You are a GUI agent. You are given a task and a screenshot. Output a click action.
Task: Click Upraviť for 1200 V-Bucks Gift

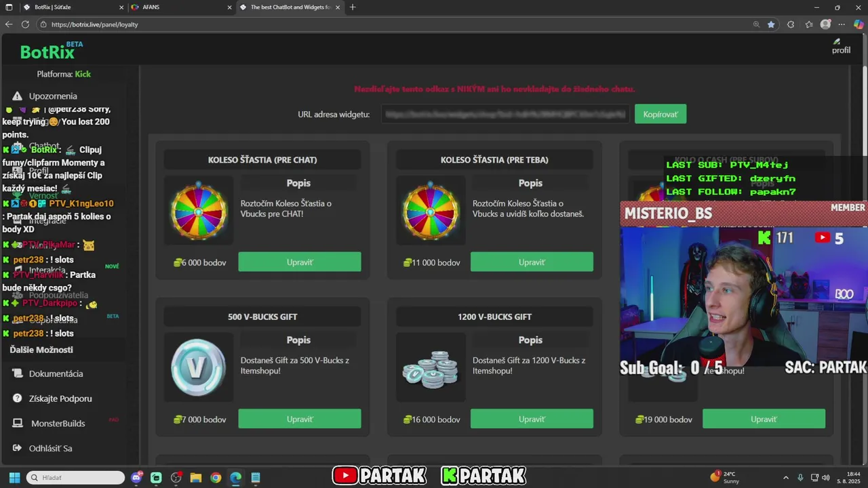point(532,419)
